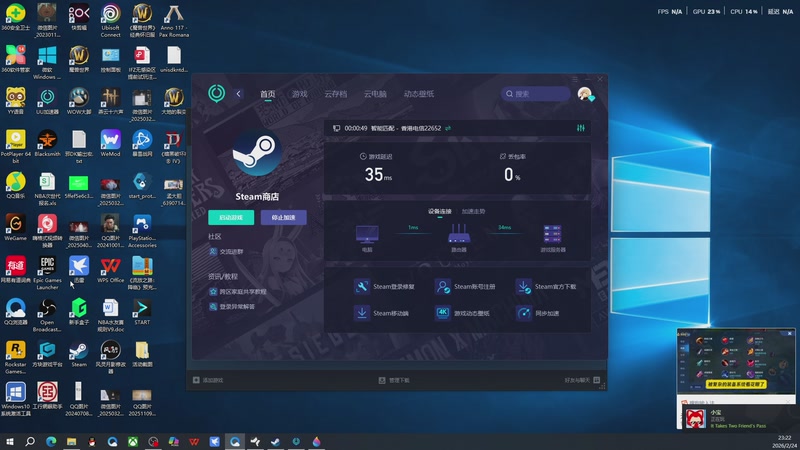Open Steam账号注册 tool

465,287
